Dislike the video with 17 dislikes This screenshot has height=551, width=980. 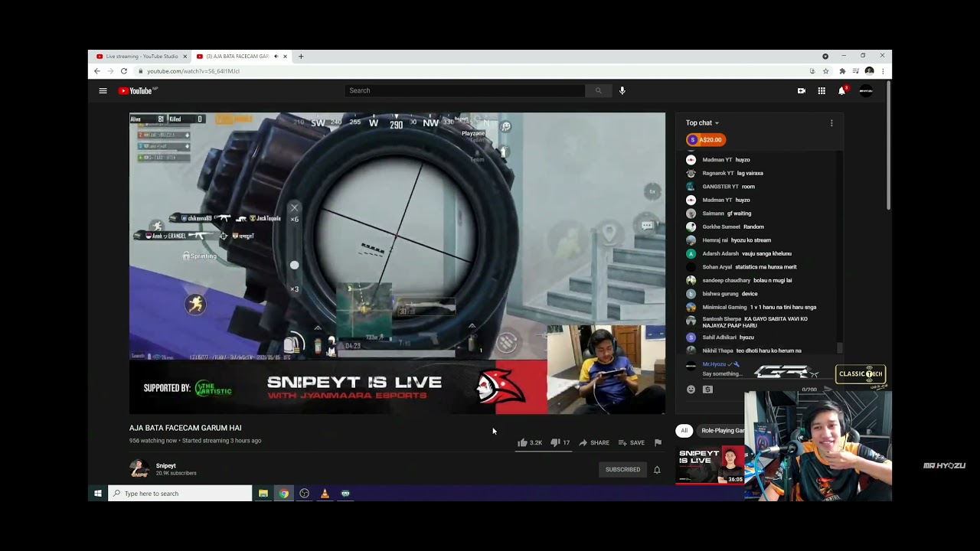pos(560,442)
